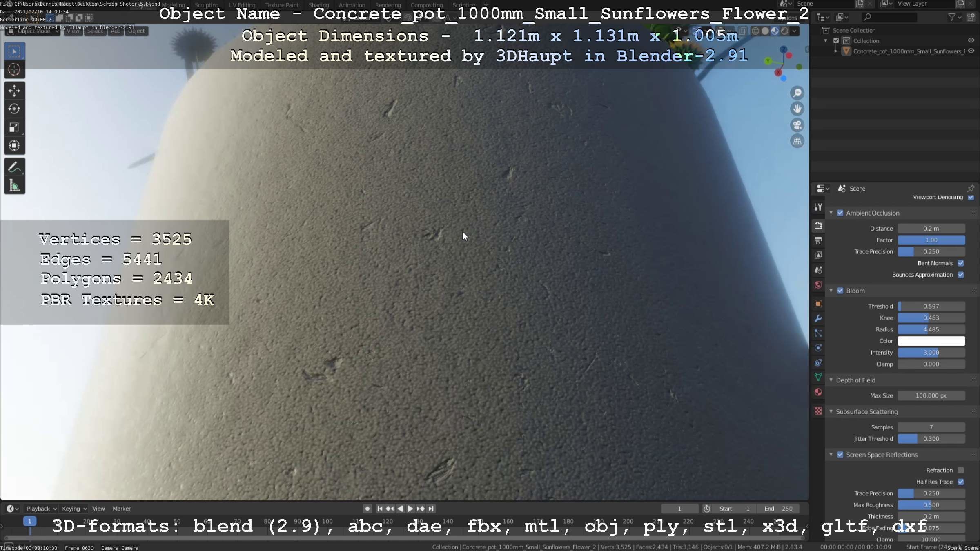Viewport: 980px width, 551px height.
Task: Play the animation in reverse
Action: (400, 509)
